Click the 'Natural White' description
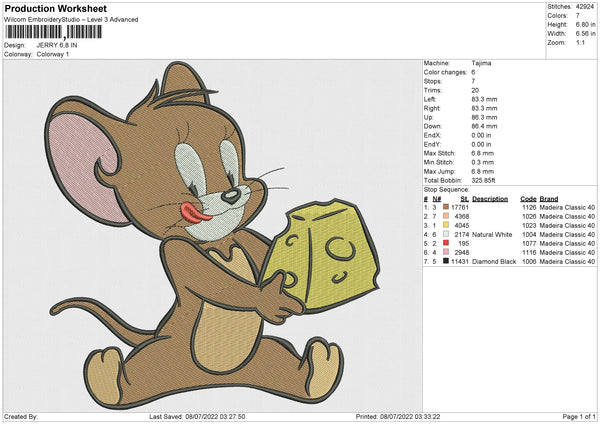This screenshot has height=424, width=600. click(x=492, y=234)
